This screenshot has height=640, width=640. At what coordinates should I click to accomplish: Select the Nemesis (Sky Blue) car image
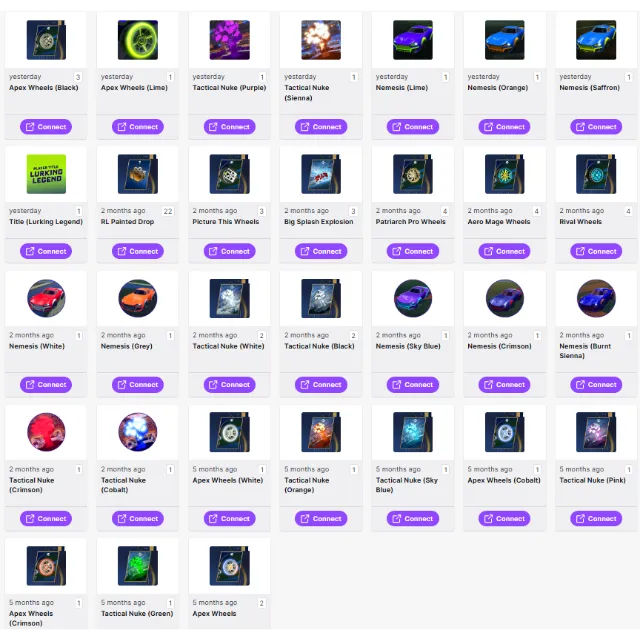click(x=413, y=298)
